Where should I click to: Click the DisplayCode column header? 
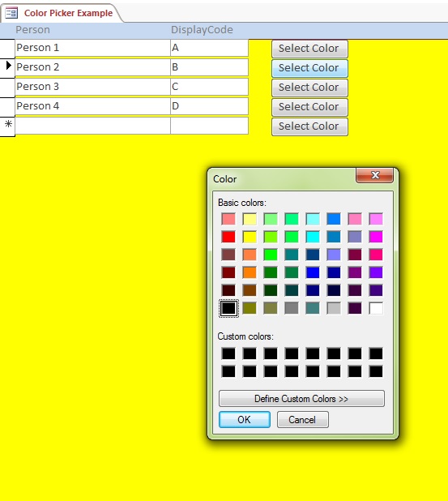pos(202,30)
